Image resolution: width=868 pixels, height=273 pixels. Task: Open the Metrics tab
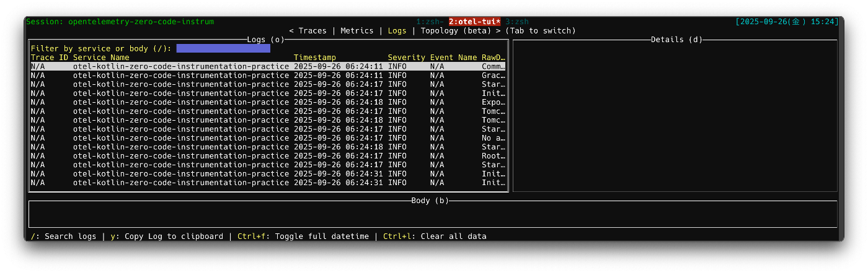point(357,30)
